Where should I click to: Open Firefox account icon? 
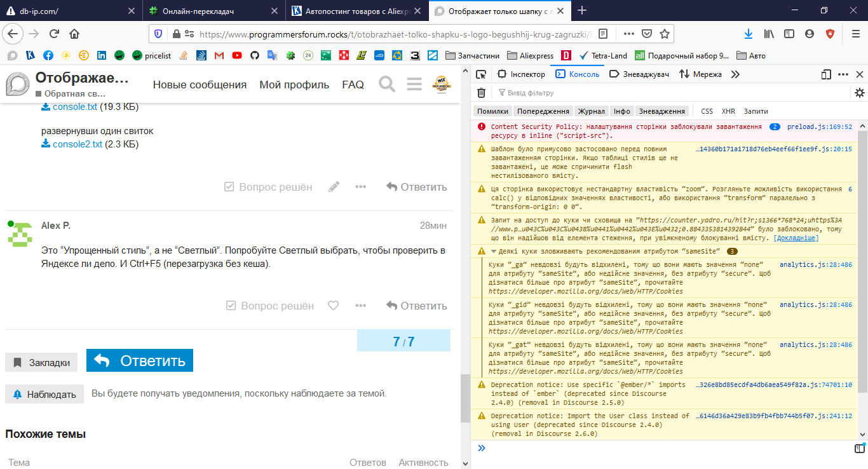809,34
